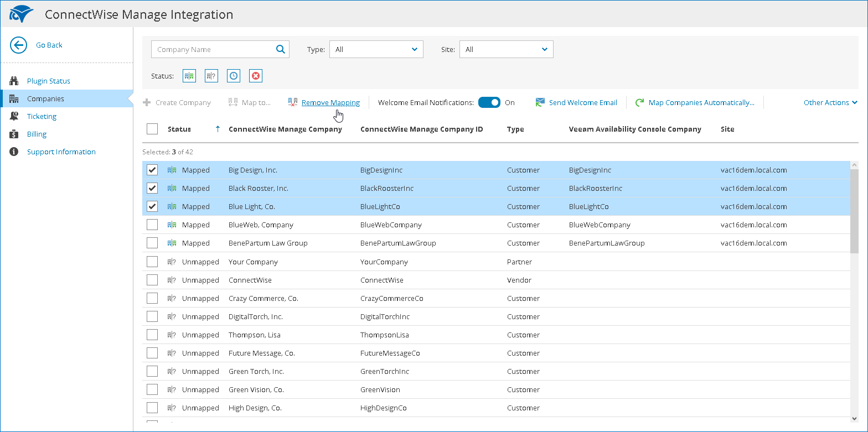Click the Map Companies Automatically icon
868x432 pixels.
[x=640, y=102]
